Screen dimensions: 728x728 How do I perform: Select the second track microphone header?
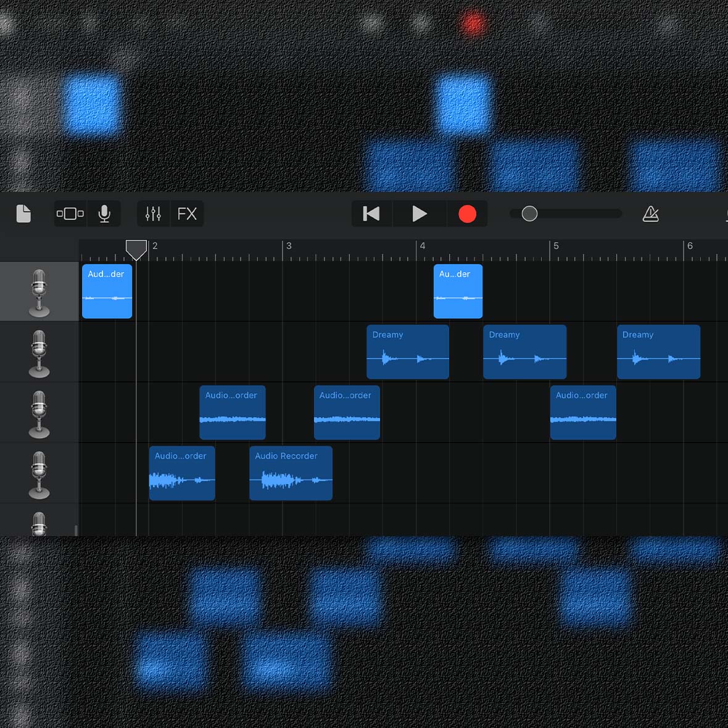39,352
